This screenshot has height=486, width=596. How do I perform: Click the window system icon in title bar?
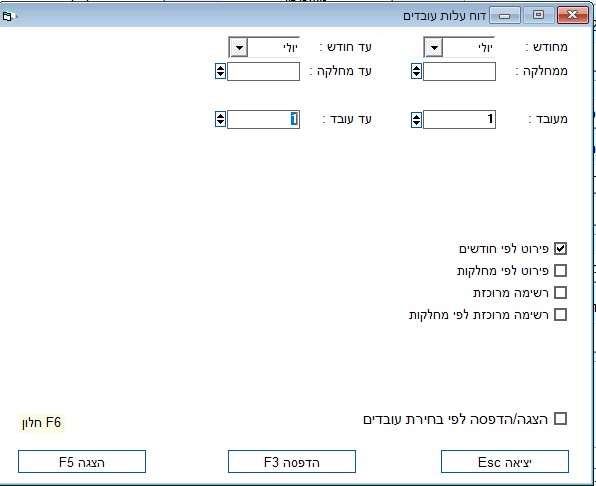point(10,16)
